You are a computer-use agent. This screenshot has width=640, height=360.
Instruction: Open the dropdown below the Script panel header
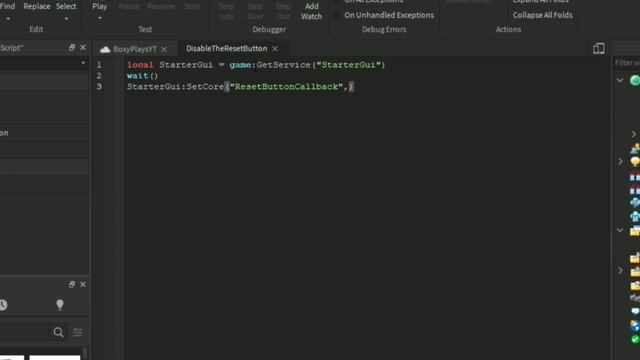click(83, 63)
